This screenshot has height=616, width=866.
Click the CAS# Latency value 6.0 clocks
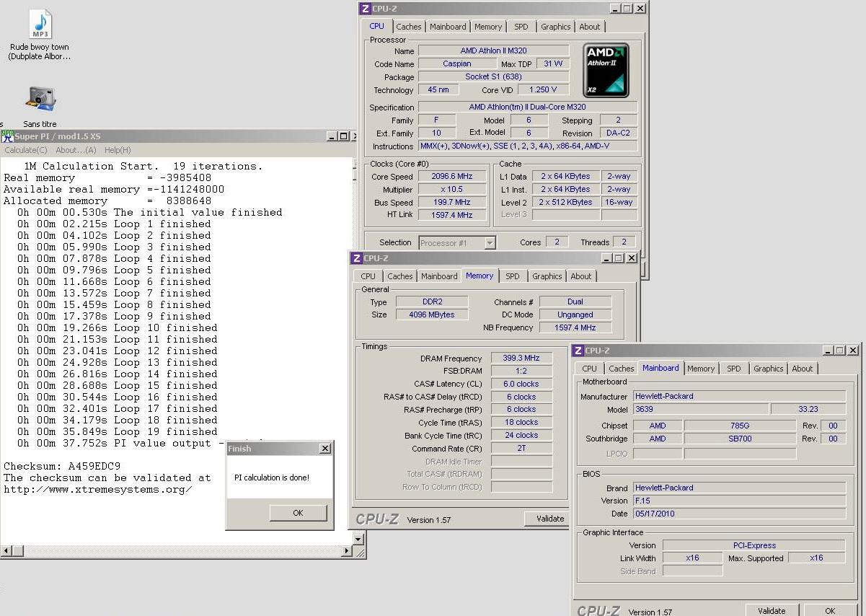tap(522, 384)
